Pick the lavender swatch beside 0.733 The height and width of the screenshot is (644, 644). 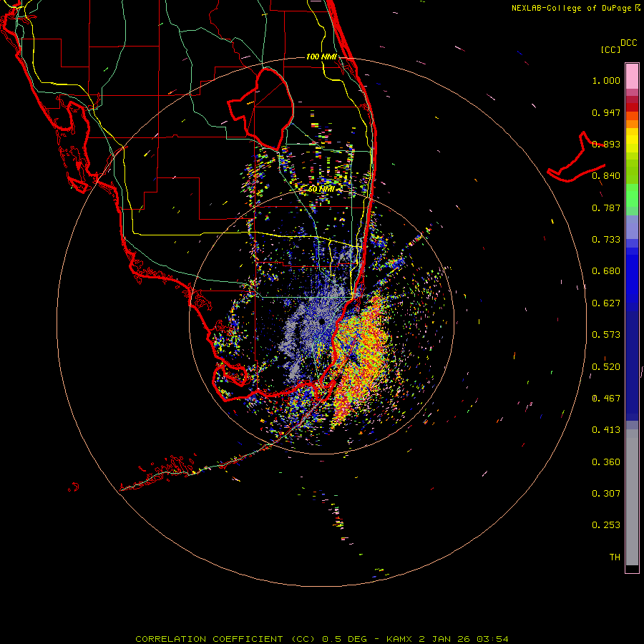(632, 227)
